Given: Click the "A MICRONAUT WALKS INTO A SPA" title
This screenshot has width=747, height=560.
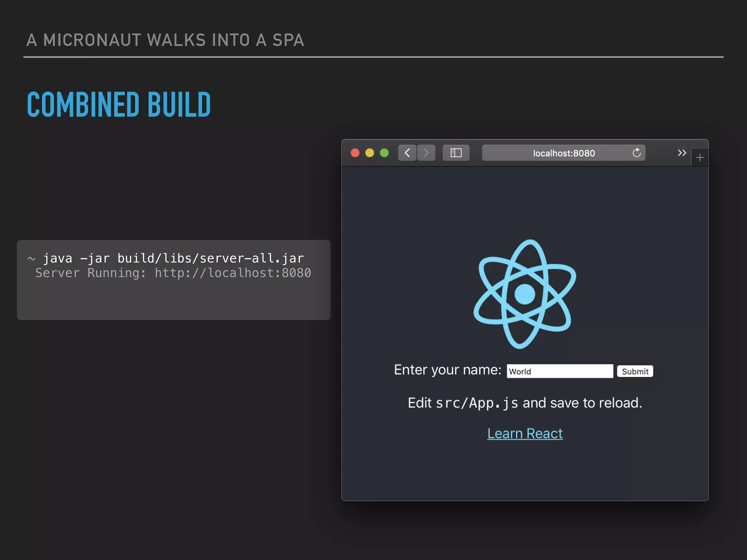Looking at the screenshot, I should 165,40.
